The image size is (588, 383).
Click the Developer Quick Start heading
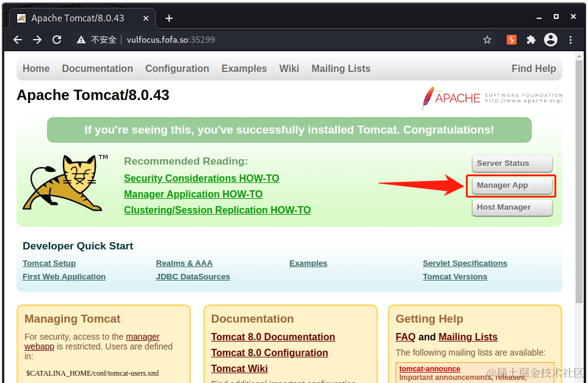tap(78, 246)
